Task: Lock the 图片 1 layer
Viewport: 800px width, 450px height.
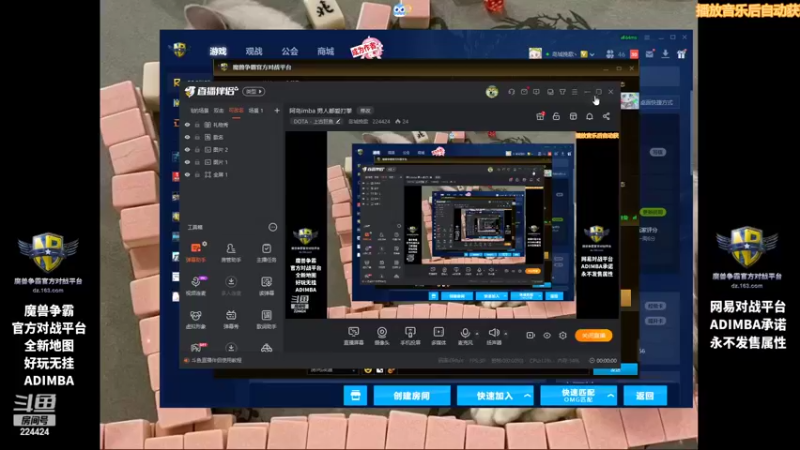Action: tap(197, 162)
